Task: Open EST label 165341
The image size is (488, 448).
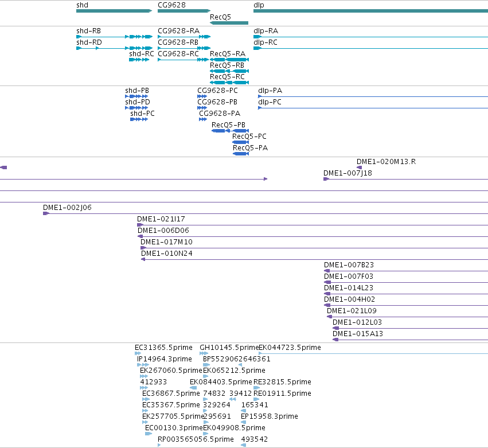Action: [255, 406]
